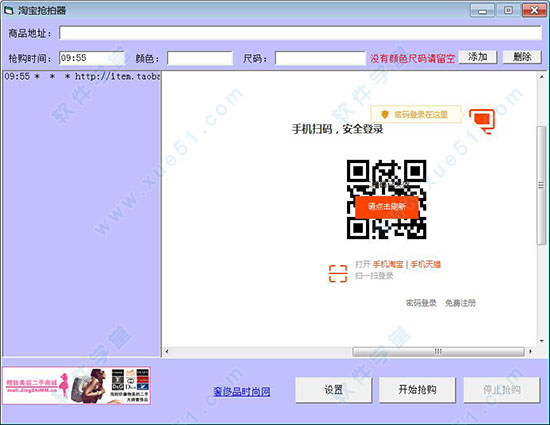Click the 淘宝抢拍器 app icon in title bar
550x425 pixels.
click(x=9, y=10)
